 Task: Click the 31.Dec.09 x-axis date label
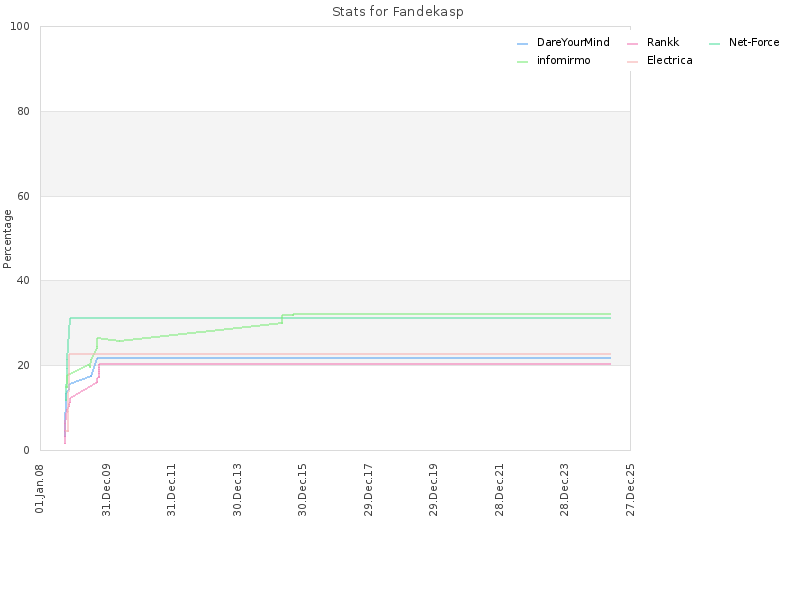pos(106,490)
